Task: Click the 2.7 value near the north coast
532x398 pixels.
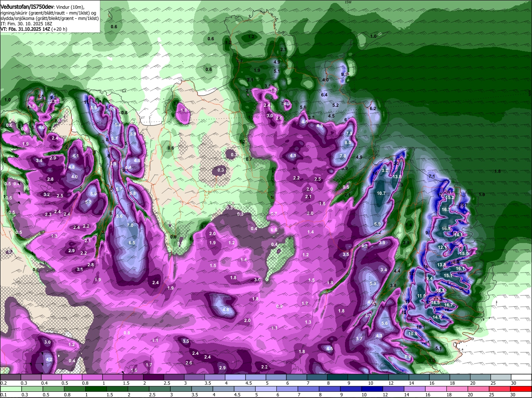Action: pos(283,49)
